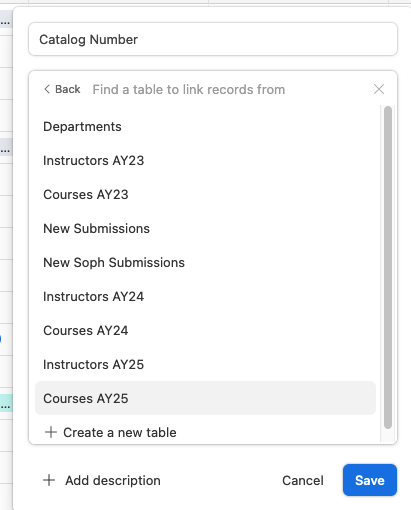Cancel the field editing dialog
Viewport: 411px width, 510px height.
[303, 480]
